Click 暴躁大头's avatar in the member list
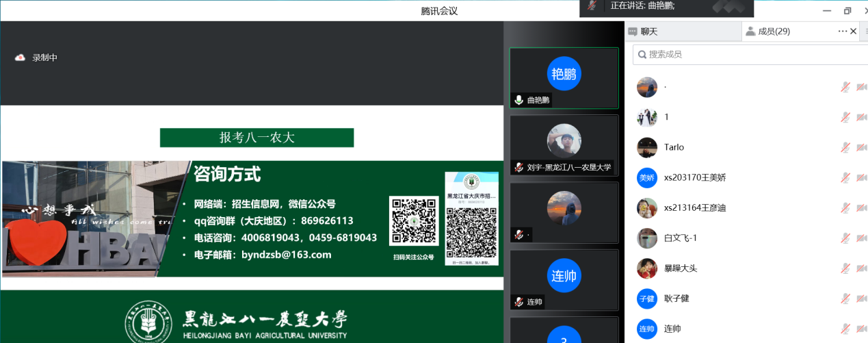Viewport: 868px width, 343px height. coord(646,268)
